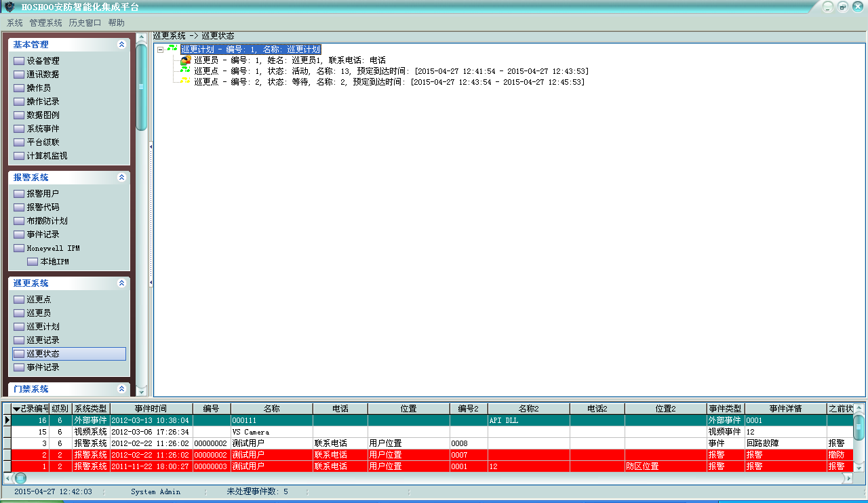Click the 系统类型 column header

coord(90,409)
